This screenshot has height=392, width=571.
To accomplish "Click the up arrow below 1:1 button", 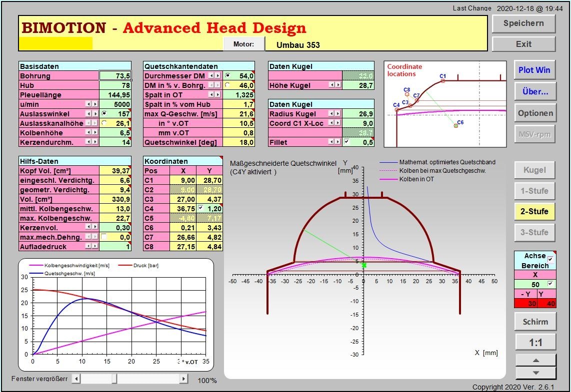I will tap(535, 360).
